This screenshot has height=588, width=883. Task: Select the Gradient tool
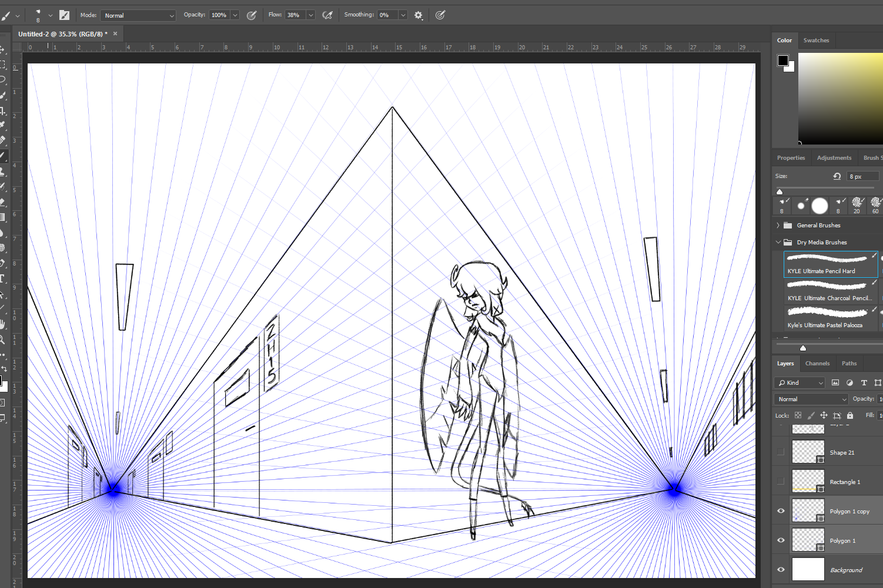[x=2, y=217]
